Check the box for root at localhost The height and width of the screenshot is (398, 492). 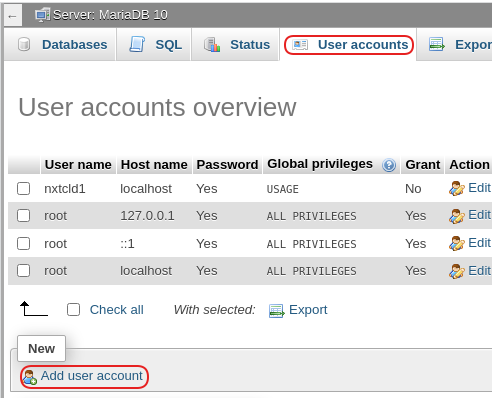tap(24, 271)
